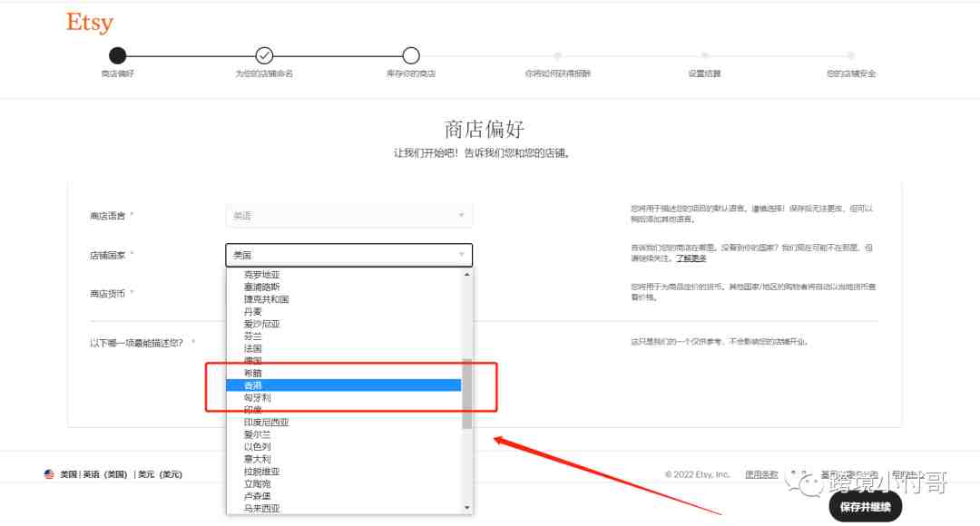Click the country list scrollbar thumb
The height and width of the screenshot is (526, 980).
(x=467, y=394)
